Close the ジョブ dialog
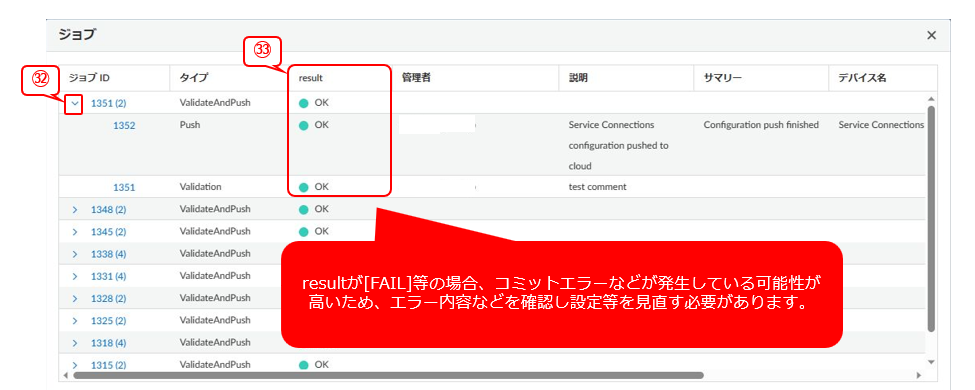Image resolution: width=975 pixels, height=390 pixels. tap(931, 36)
